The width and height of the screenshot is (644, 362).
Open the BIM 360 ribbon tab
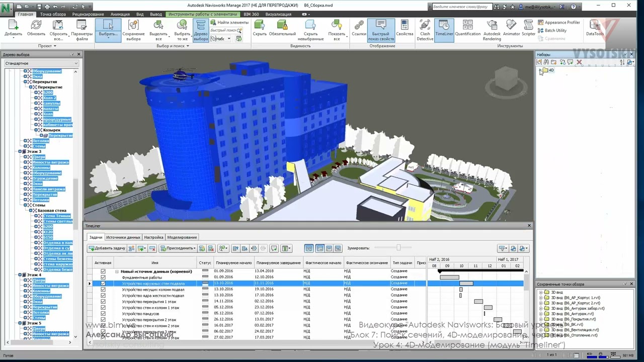pyautogui.click(x=251, y=14)
